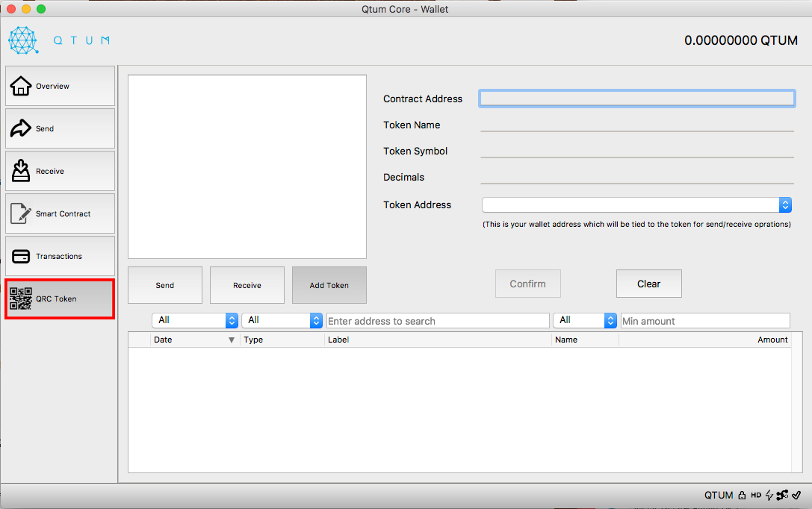Click the Name column header
Image resolution: width=812 pixels, height=509 pixels.
[585, 340]
